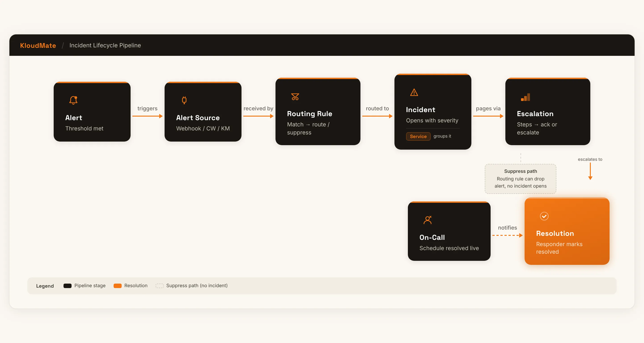644x343 pixels.
Task: Click the orange Resolution legend swatch
Action: click(117, 286)
